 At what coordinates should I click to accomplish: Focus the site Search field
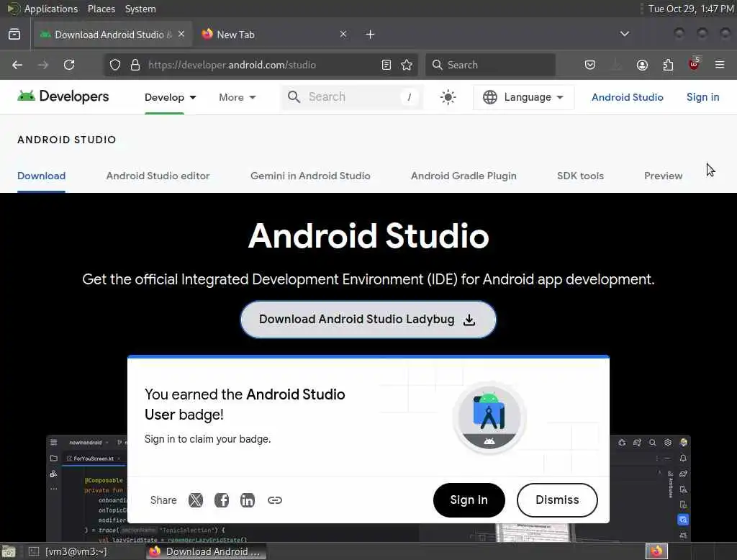click(x=351, y=97)
